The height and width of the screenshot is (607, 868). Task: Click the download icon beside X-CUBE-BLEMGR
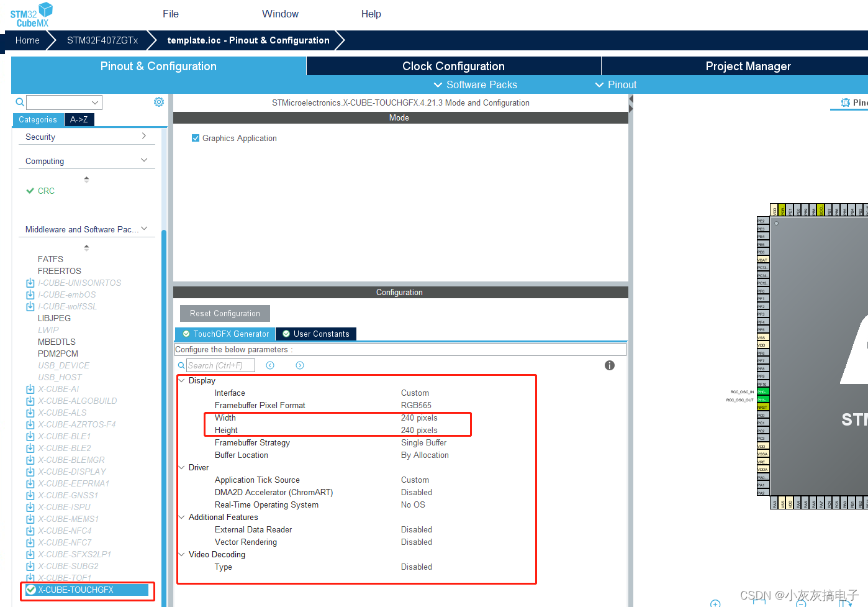pyautogui.click(x=30, y=460)
